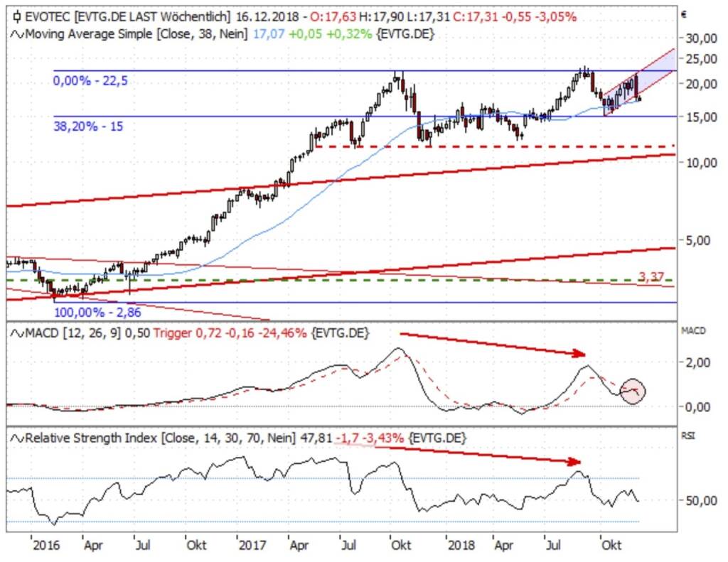Click the 10,00 price scale label

click(x=701, y=163)
